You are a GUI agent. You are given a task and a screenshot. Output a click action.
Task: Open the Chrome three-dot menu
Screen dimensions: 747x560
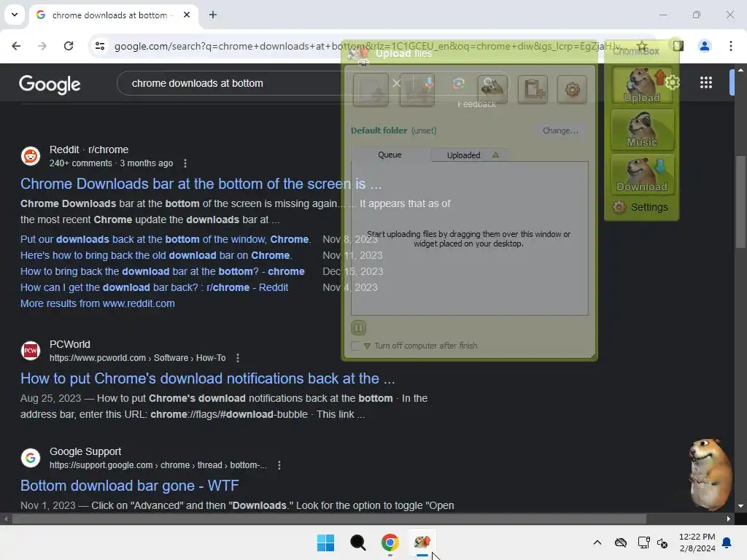[730, 46]
